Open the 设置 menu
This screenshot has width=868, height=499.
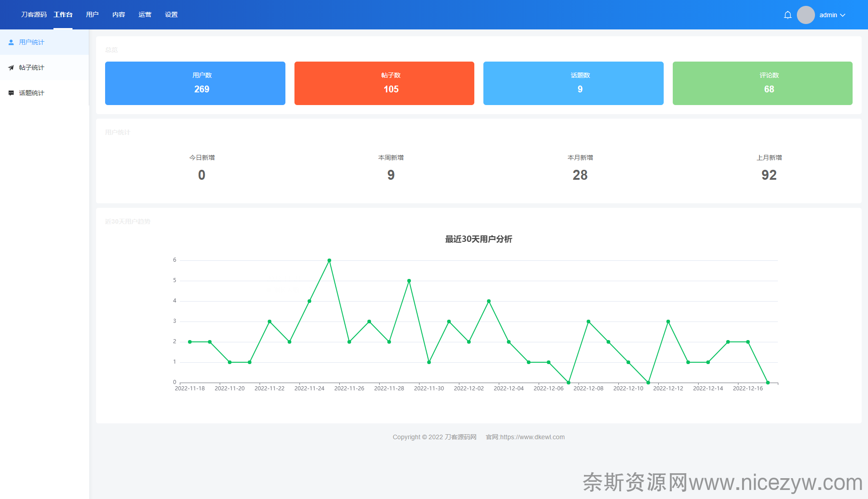point(171,14)
